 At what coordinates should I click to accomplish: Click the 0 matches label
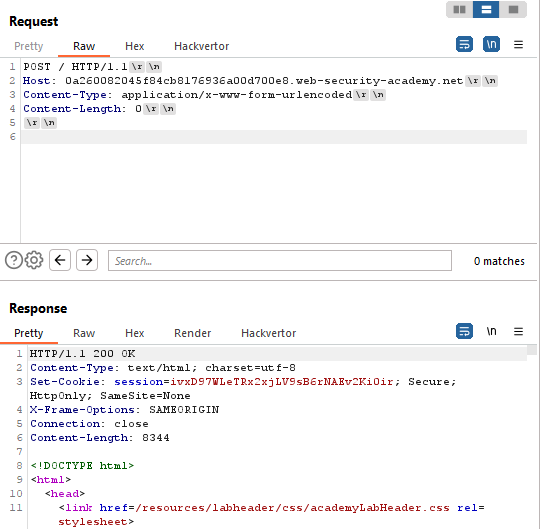[x=499, y=261]
